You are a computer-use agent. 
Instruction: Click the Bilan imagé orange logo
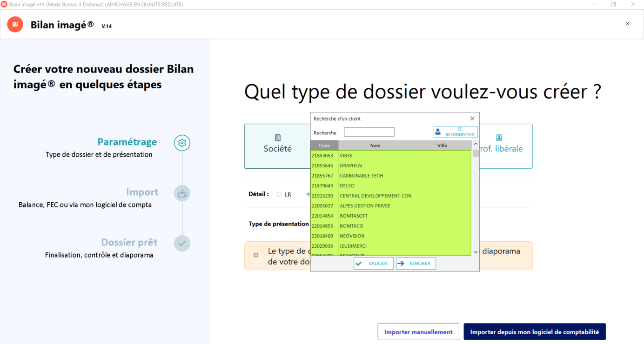pyautogui.click(x=15, y=24)
